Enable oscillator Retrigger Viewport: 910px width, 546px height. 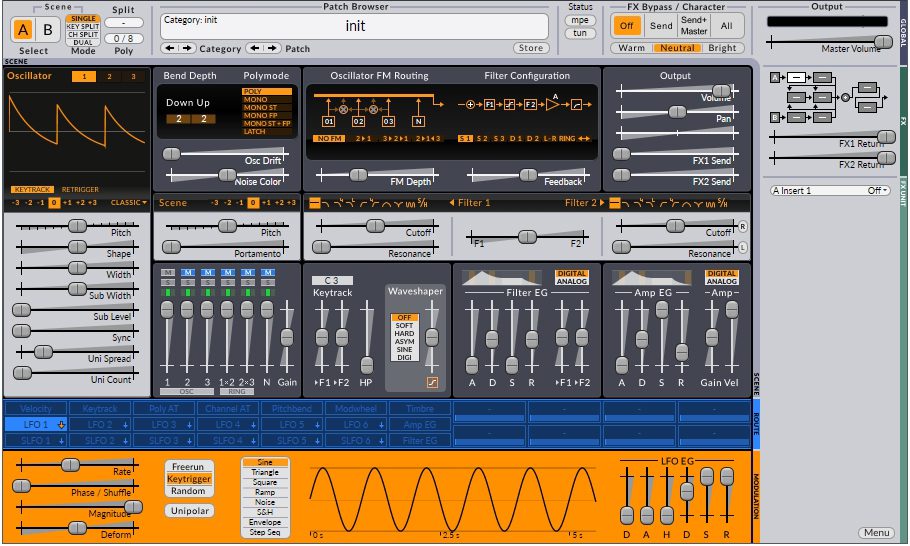(x=80, y=189)
